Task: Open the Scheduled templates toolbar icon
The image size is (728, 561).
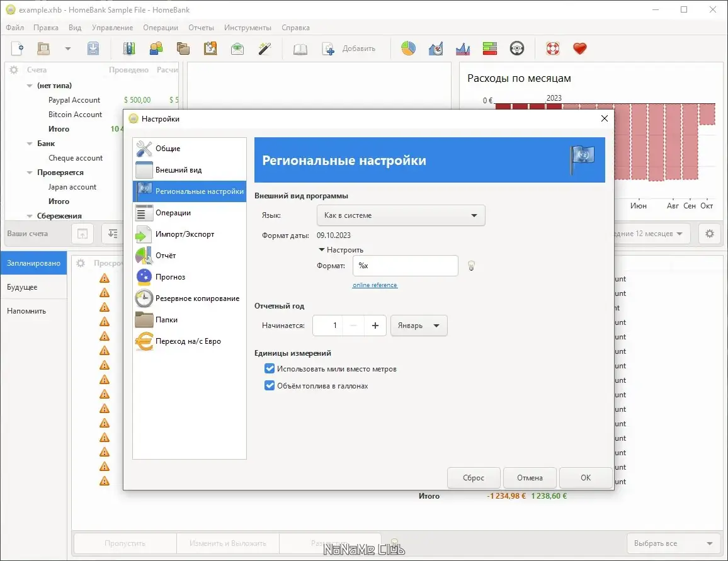Action: [x=210, y=48]
